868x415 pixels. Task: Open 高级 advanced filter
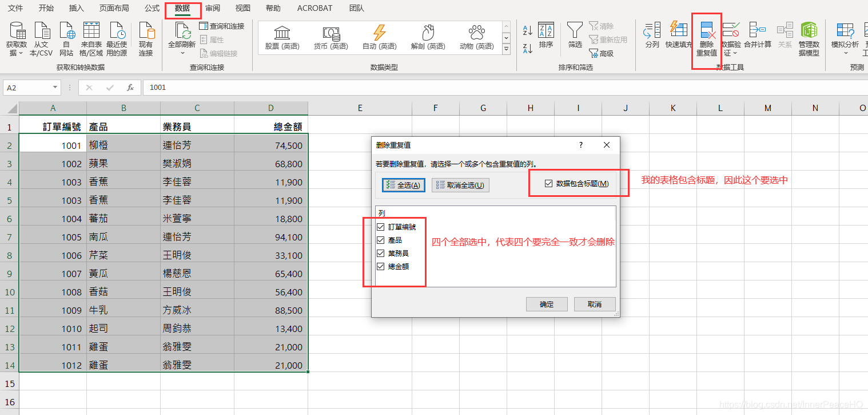coord(601,53)
